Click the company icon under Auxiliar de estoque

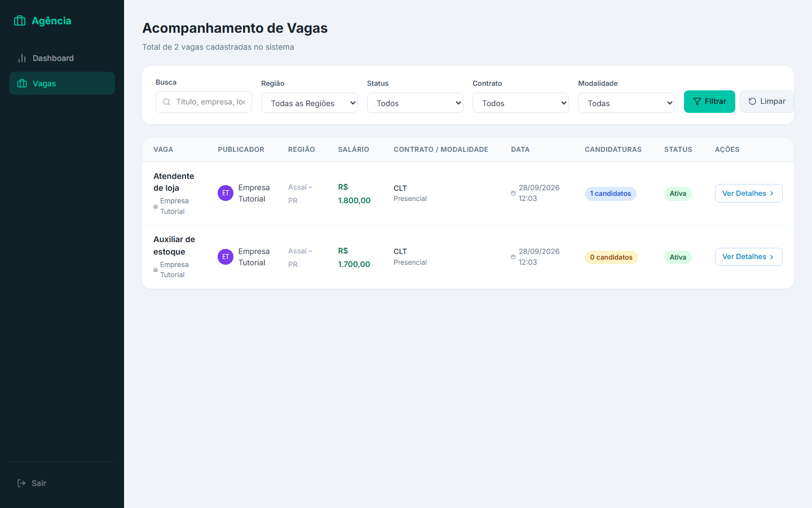(x=156, y=270)
